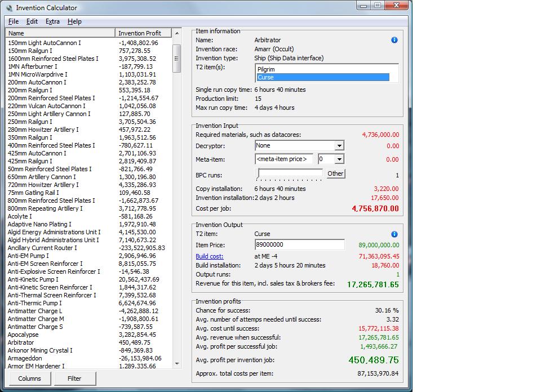The width and height of the screenshot is (541, 392).
Task: Click the item list scroll up arrow
Action: click(176, 33)
